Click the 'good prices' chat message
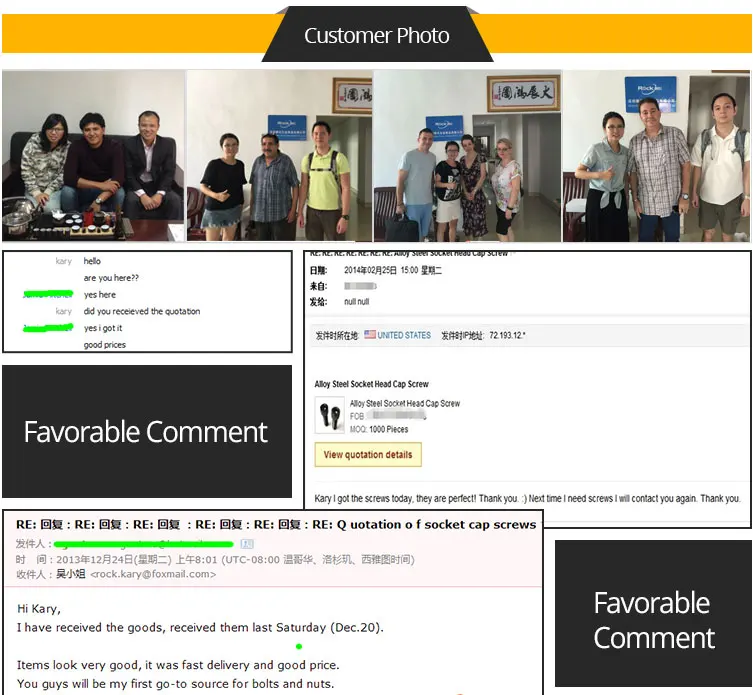This screenshot has height=695, width=753. [x=105, y=345]
